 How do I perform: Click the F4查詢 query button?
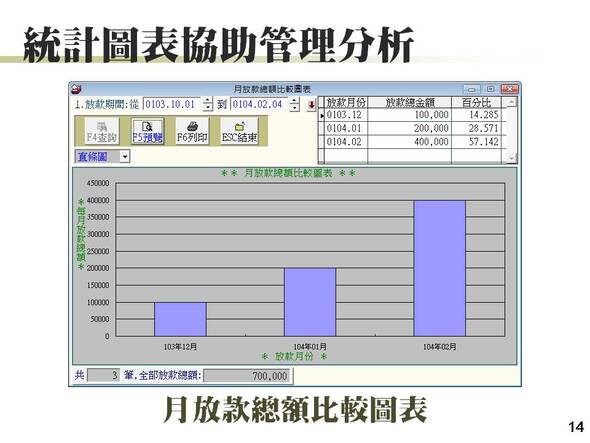pyautogui.click(x=102, y=131)
